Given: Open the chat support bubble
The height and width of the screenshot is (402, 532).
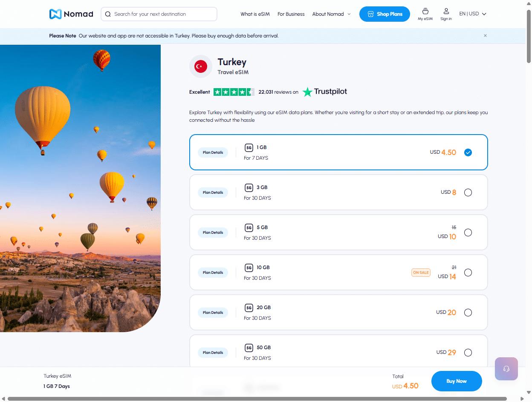Looking at the screenshot, I should pos(506,369).
